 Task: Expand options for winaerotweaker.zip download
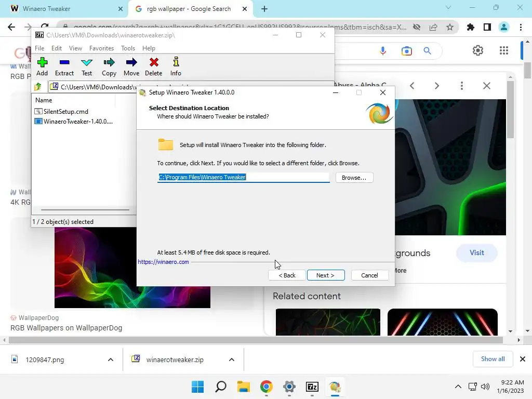coord(232,360)
